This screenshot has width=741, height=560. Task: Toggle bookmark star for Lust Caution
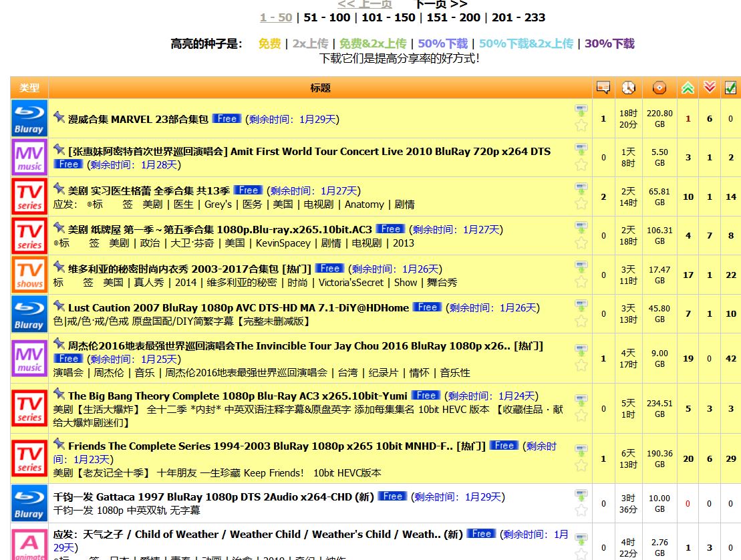(x=581, y=321)
